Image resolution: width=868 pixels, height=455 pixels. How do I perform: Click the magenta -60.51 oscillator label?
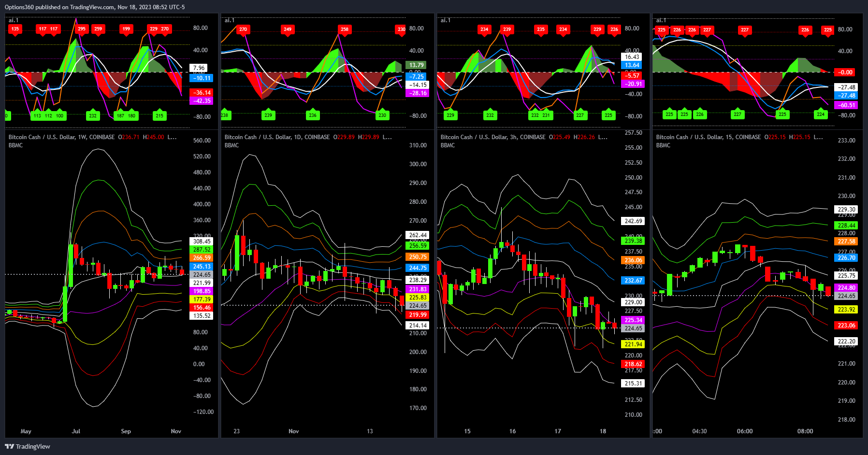(x=846, y=105)
